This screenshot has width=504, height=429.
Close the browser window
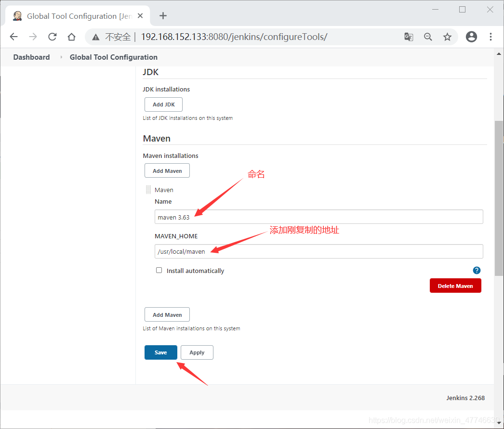click(x=490, y=10)
